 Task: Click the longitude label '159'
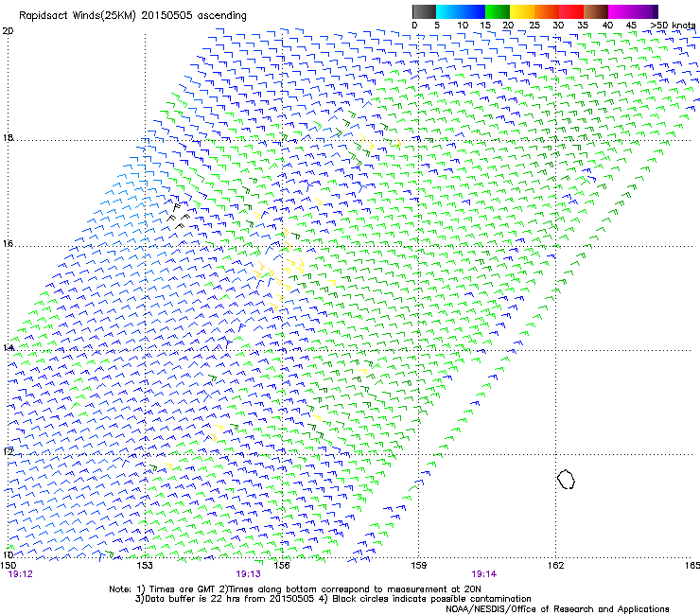[x=419, y=566]
